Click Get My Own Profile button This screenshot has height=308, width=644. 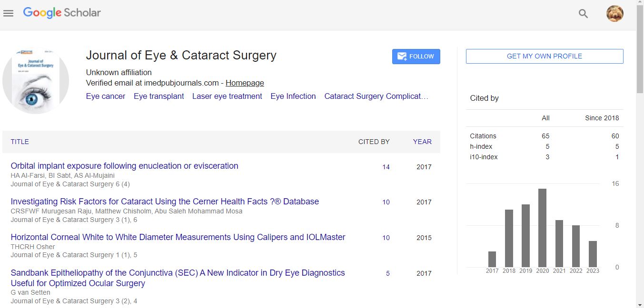(544, 56)
